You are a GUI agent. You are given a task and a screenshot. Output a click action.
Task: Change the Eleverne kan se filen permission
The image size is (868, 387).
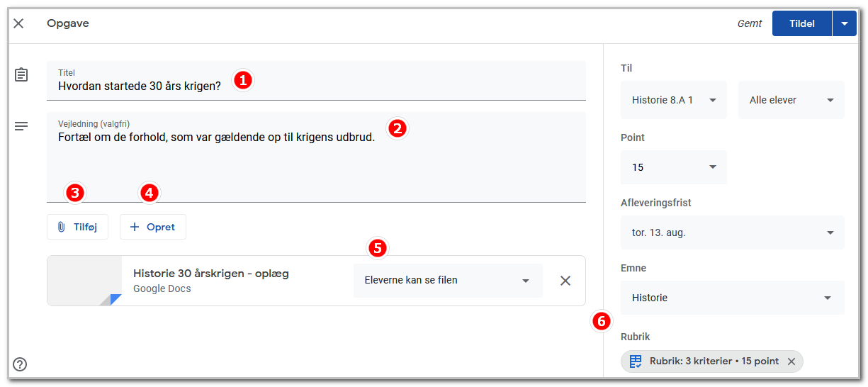tap(448, 281)
